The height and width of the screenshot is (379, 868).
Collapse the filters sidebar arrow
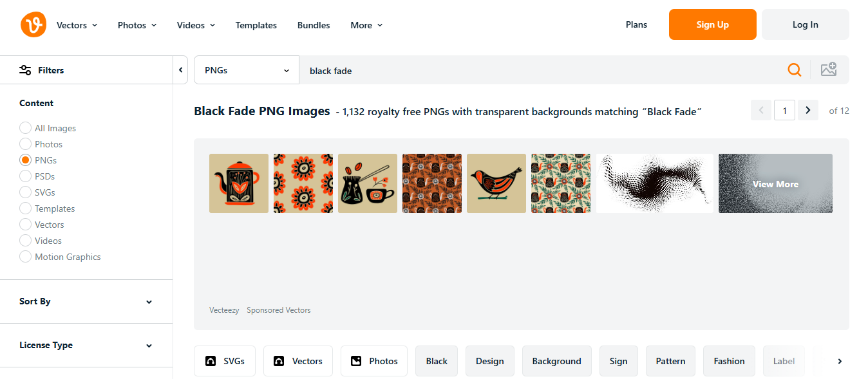[181, 70]
